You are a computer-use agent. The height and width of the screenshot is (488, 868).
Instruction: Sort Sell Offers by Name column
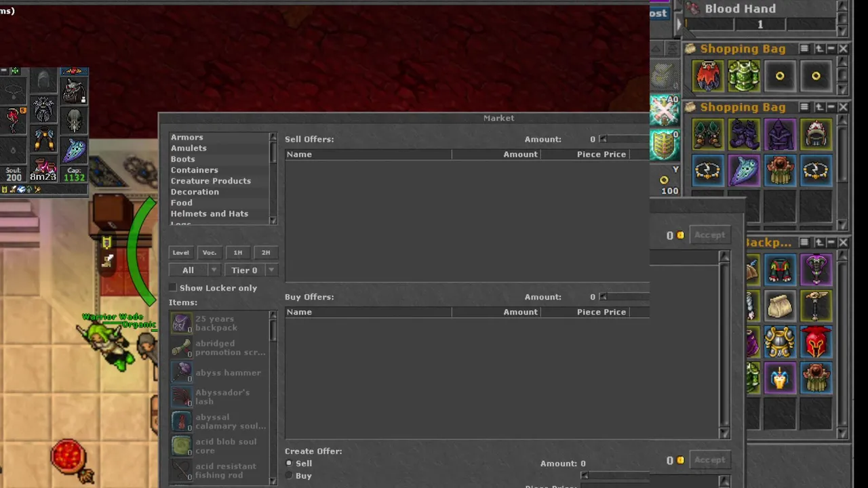tap(368, 155)
